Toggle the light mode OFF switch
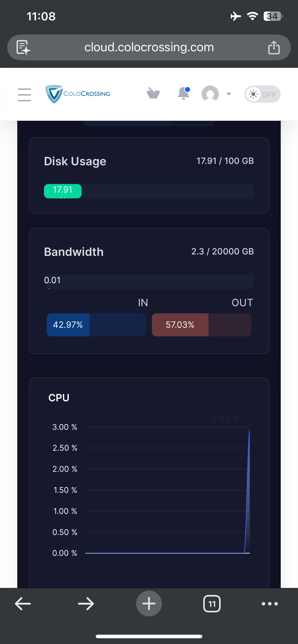 (262, 94)
